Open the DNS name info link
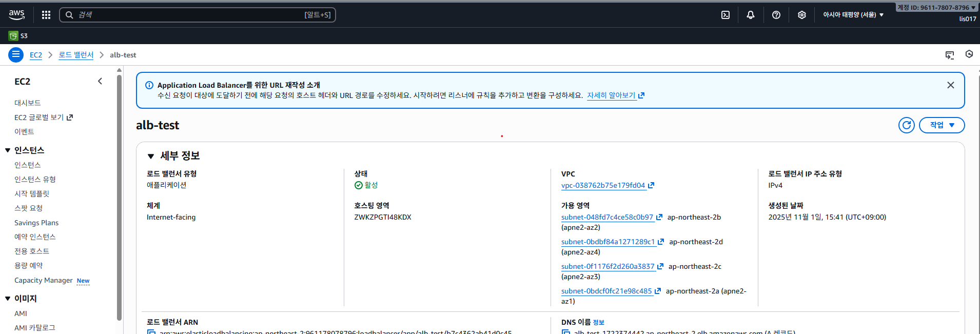Viewport: 980px width, 334px height. click(x=599, y=323)
